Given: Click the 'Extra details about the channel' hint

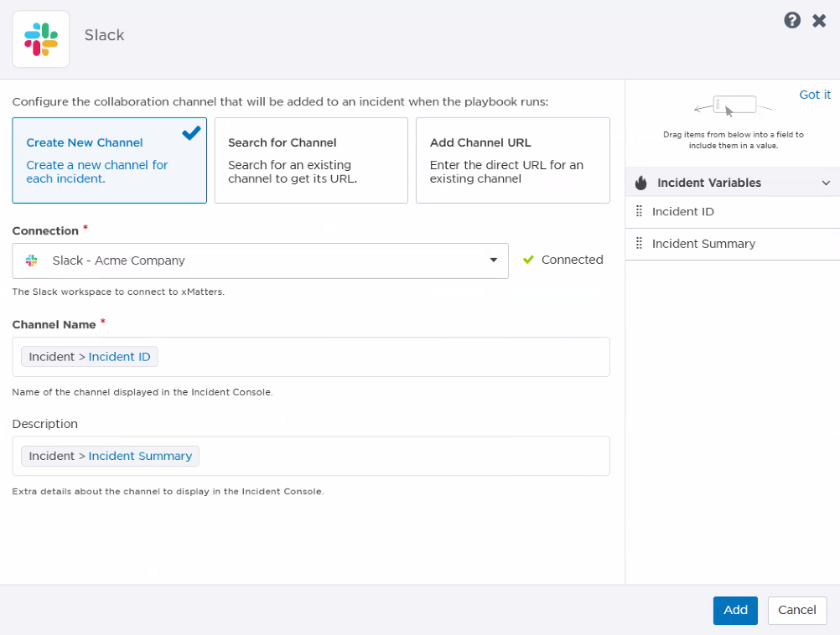Looking at the screenshot, I should pyautogui.click(x=168, y=491).
